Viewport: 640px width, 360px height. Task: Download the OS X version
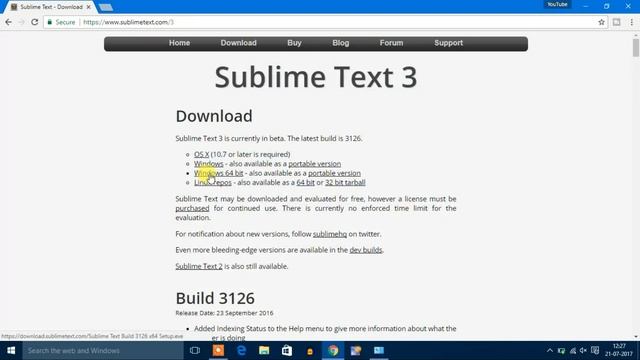[202, 154]
